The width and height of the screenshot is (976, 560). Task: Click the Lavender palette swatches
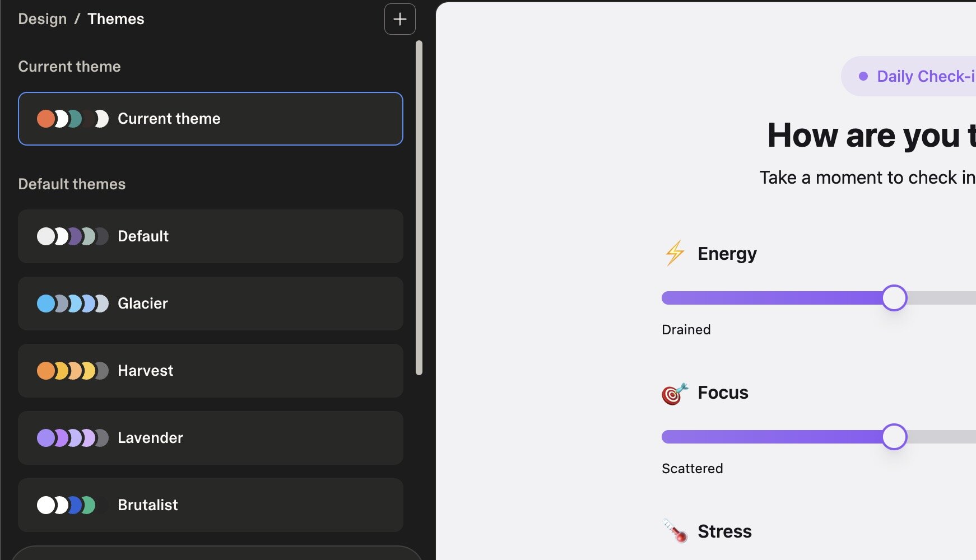(x=73, y=438)
